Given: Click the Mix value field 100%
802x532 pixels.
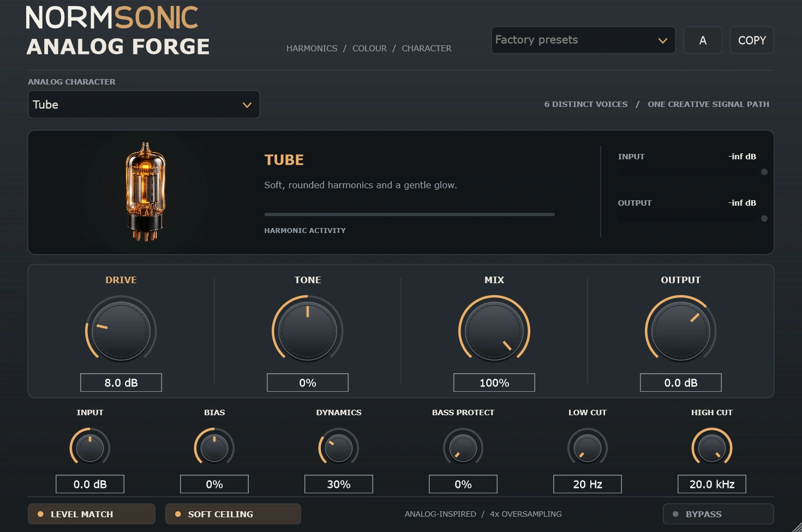Looking at the screenshot, I should point(494,382).
